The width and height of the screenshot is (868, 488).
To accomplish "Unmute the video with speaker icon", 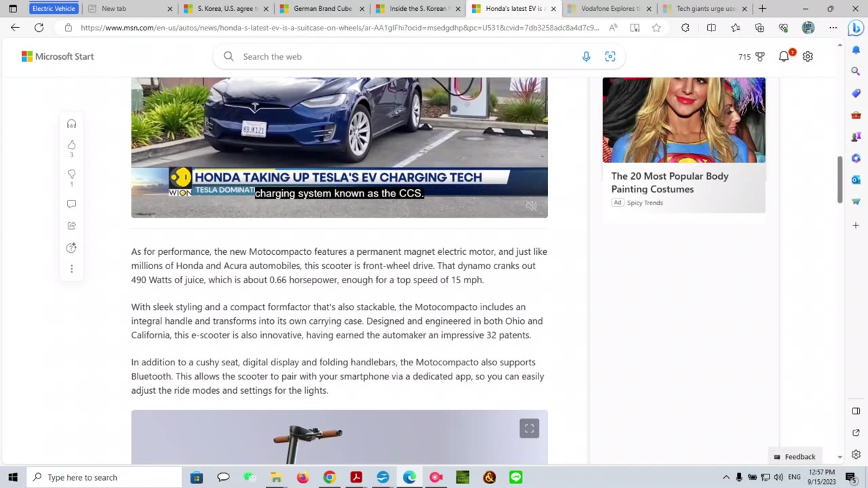I will (x=532, y=205).
